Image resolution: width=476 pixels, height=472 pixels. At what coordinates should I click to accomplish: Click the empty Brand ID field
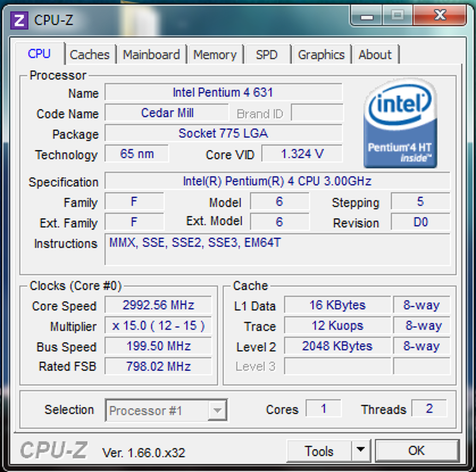[x=317, y=112]
